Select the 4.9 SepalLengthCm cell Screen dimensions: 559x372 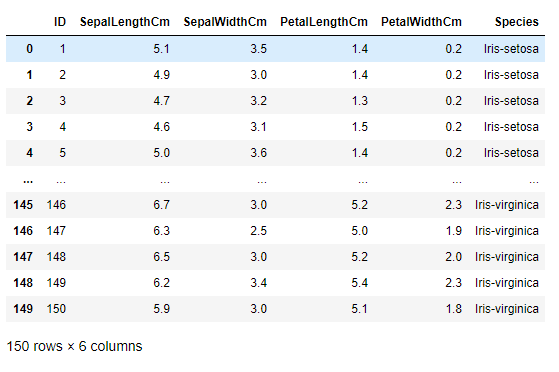(161, 75)
